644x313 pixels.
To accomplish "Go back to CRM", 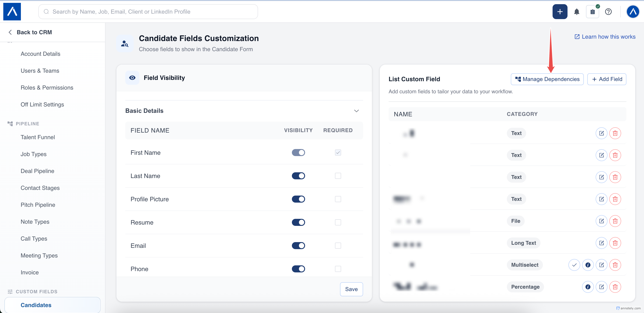I will [30, 32].
